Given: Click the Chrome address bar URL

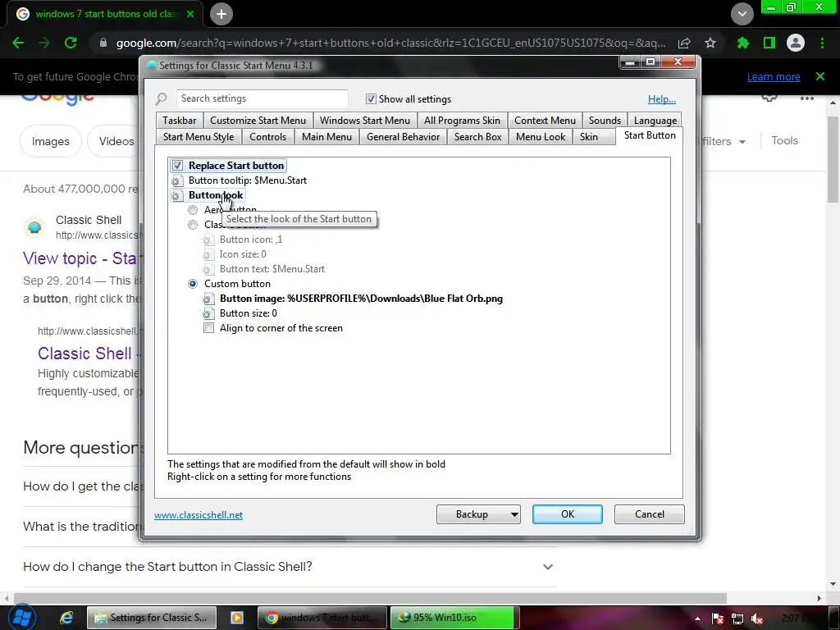Looking at the screenshot, I should pos(390,43).
